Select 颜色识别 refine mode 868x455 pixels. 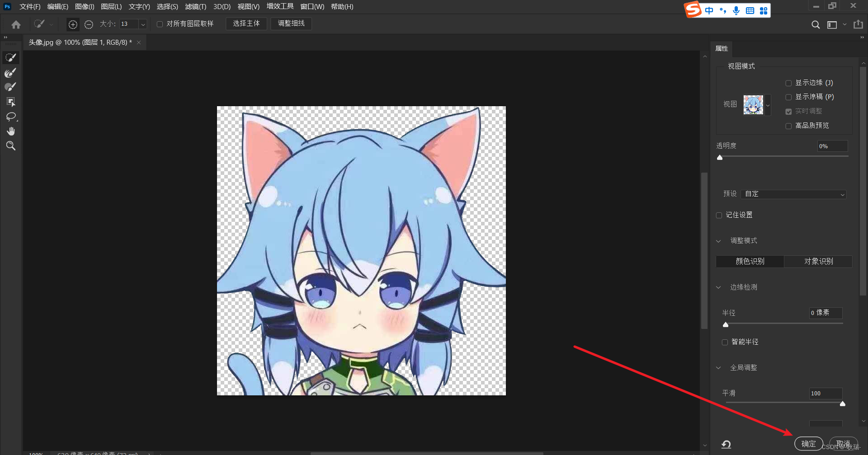(x=750, y=262)
